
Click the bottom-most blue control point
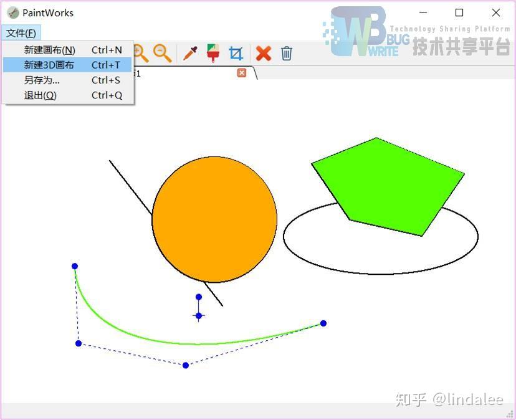point(186,365)
